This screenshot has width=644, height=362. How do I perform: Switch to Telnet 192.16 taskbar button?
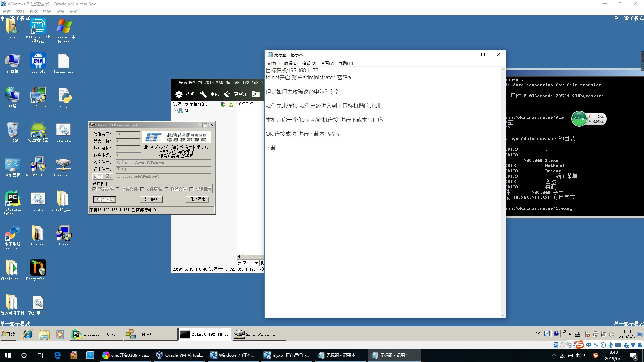[x=205, y=334]
